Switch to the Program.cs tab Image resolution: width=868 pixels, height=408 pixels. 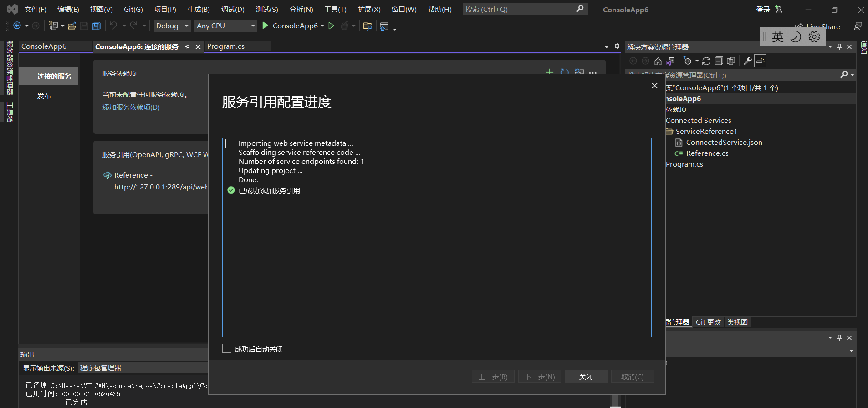tap(226, 46)
